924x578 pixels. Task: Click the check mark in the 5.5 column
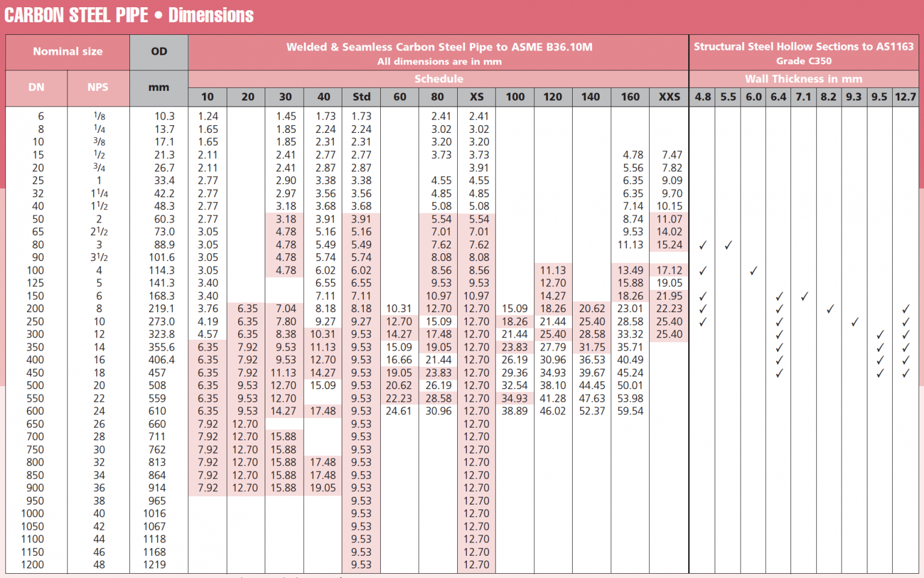728,245
